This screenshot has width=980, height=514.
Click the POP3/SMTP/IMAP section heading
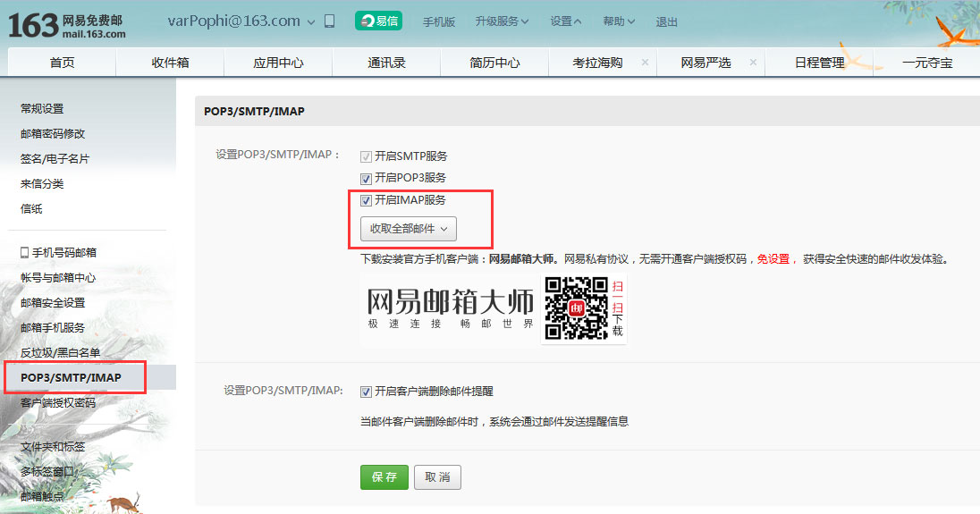[x=254, y=111]
